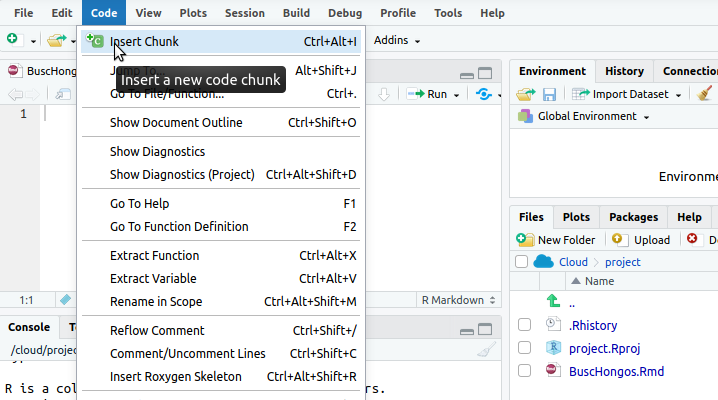Tick the checkbox beside project.Rproj
Viewport: 718px width, 400px height.
click(524, 348)
